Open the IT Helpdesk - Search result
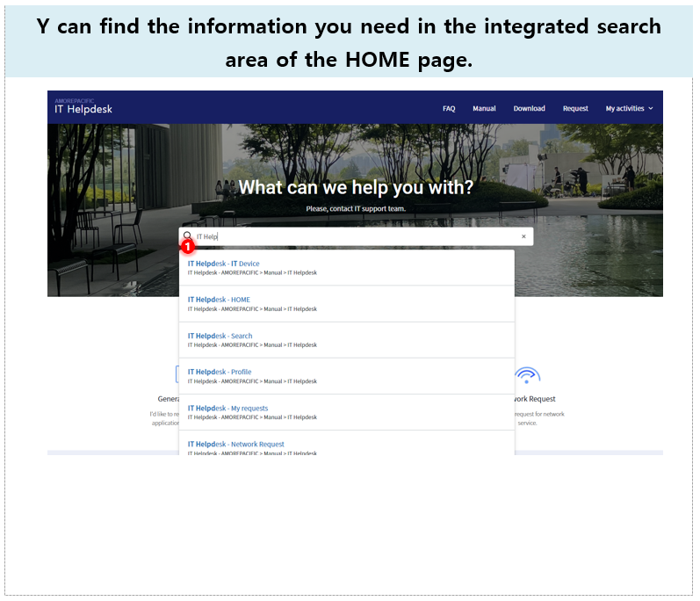Image resolution: width=700 pixels, height=601 pixels. pos(346,340)
